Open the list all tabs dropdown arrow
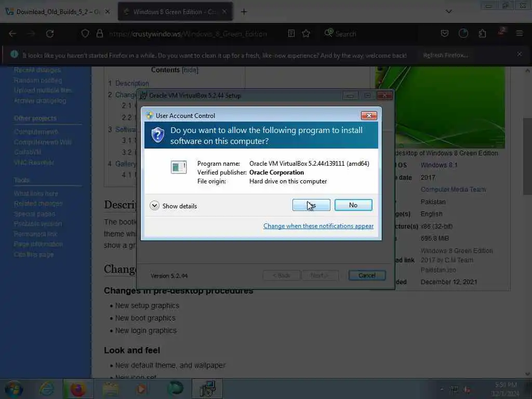532x399 pixels. pyautogui.click(x=448, y=11)
